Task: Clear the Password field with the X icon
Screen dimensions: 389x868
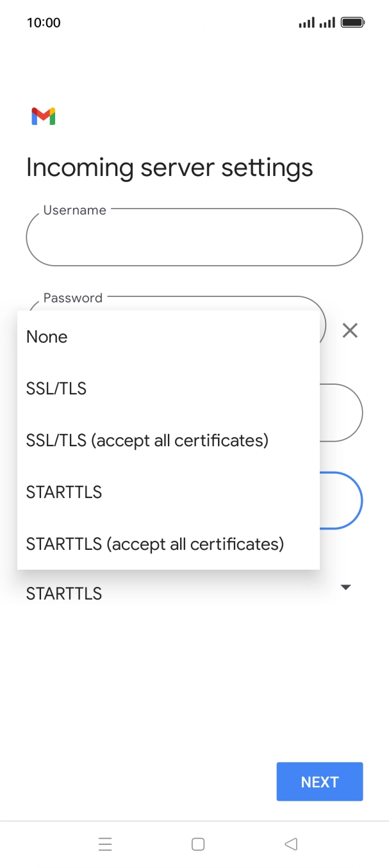Action: click(x=350, y=330)
